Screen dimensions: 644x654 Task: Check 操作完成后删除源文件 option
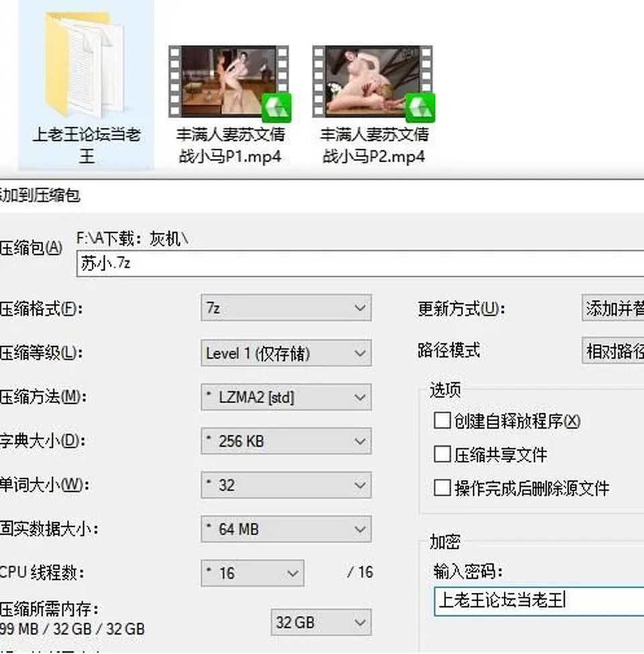[442, 488]
